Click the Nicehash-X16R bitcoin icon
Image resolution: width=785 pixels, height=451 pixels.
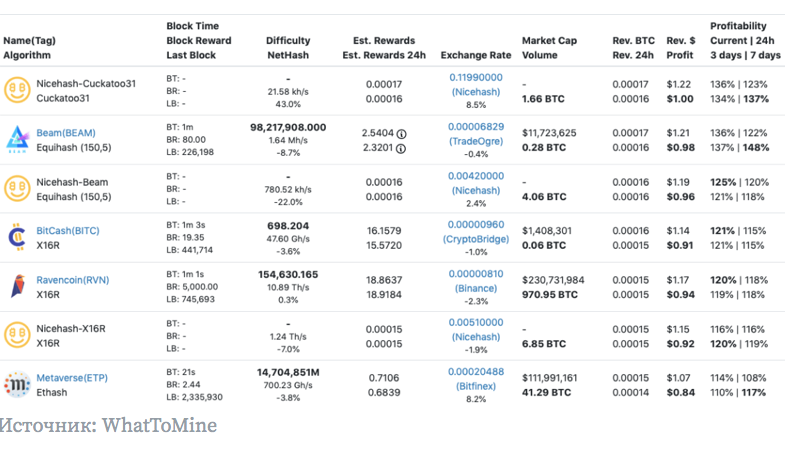[x=16, y=335]
